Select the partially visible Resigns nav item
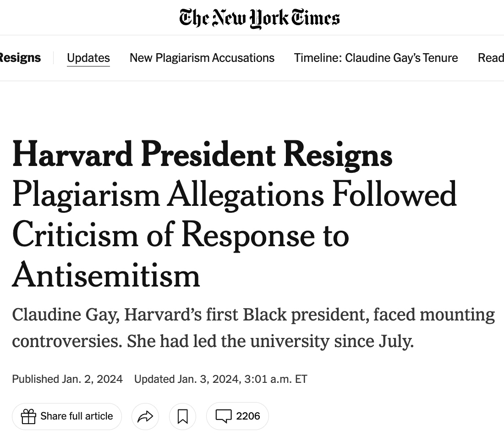504x442 pixels. pyautogui.click(x=20, y=58)
